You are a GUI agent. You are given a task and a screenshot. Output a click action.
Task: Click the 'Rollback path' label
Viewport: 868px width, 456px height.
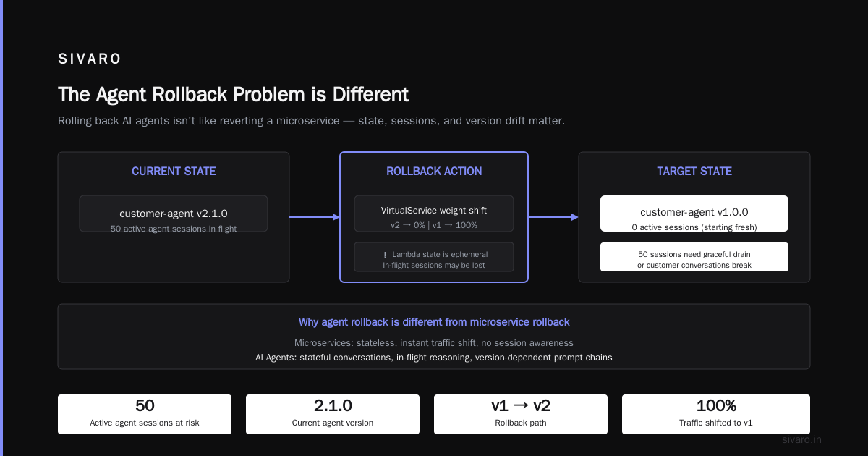coord(521,423)
